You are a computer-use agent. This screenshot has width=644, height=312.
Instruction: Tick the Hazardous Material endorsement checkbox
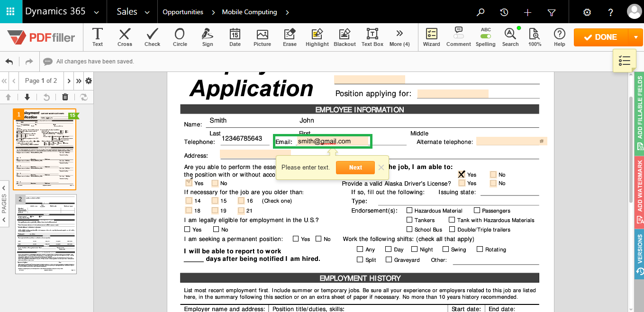tap(409, 210)
